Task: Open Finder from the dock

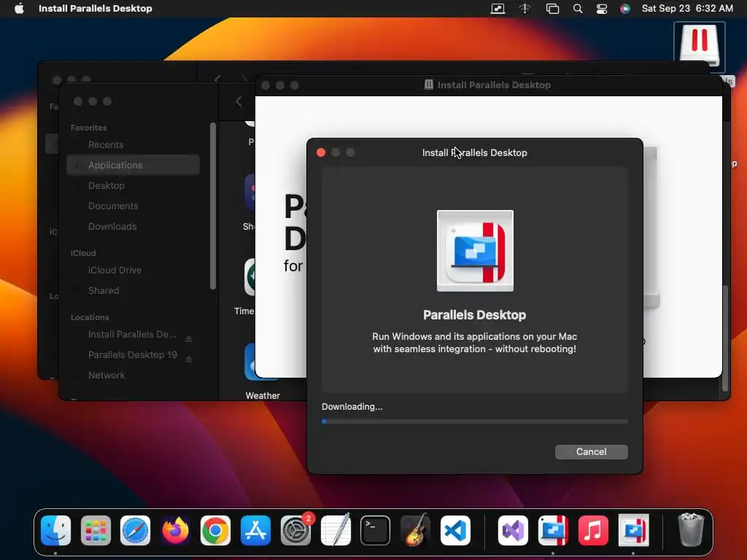Action: (55, 530)
